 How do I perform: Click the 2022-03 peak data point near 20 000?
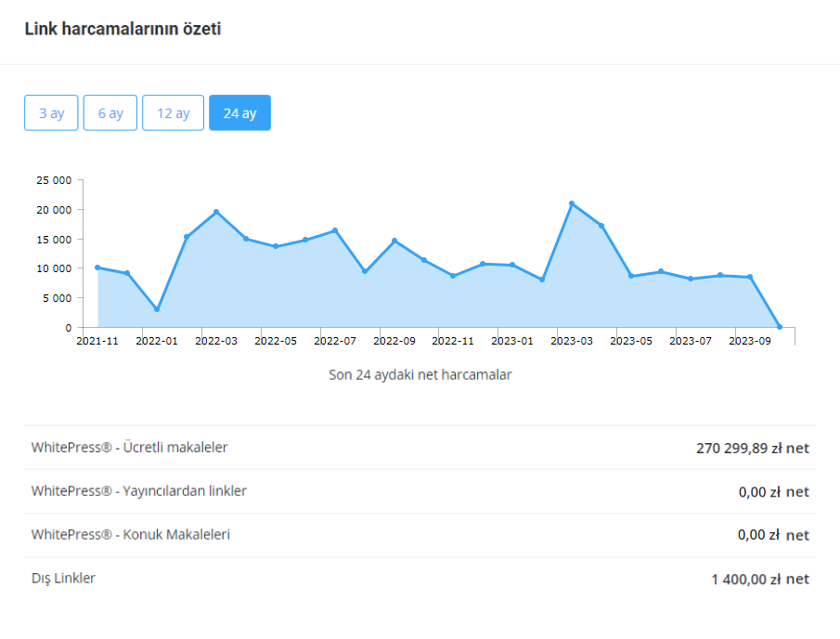[x=216, y=212]
